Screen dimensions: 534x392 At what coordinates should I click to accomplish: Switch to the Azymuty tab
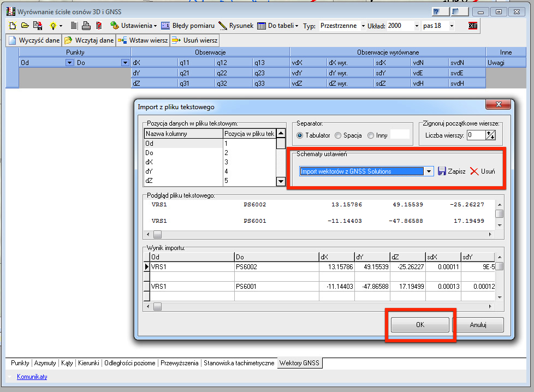click(45, 363)
